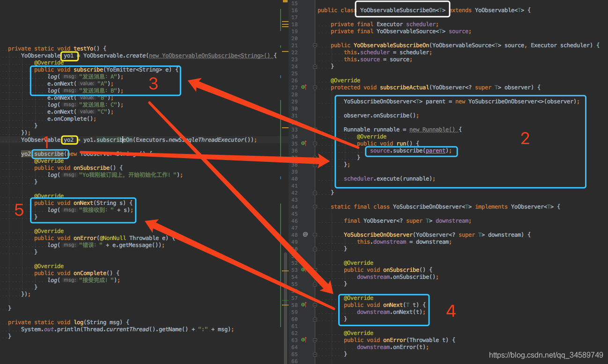
Task: Collapse the constructor fold marker on line 21
Action: coord(315,45)
